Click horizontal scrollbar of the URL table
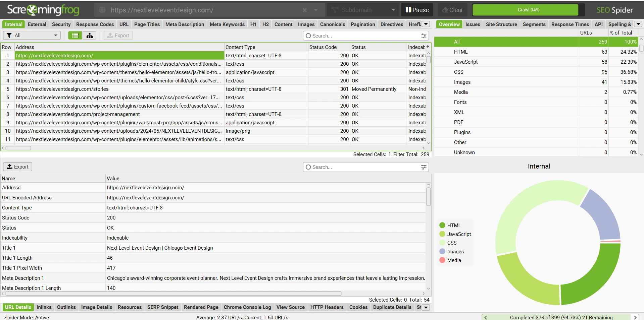The height and width of the screenshot is (320, 644). [x=18, y=148]
